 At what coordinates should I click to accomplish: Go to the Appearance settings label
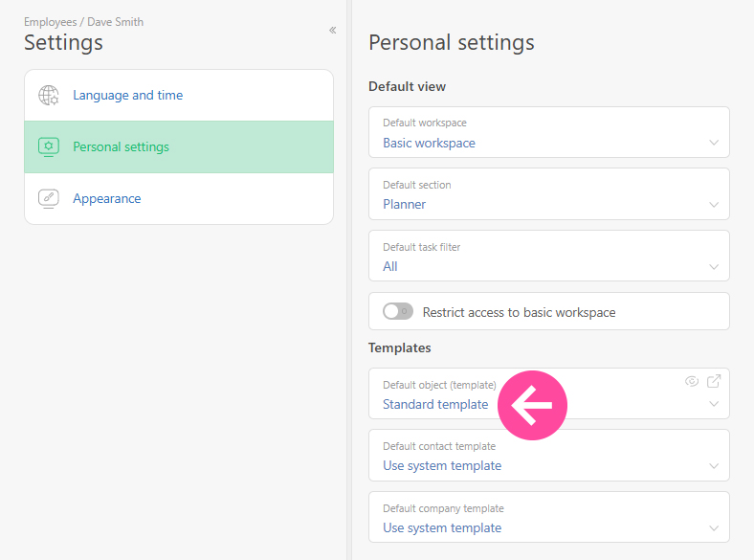tap(106, 199)
